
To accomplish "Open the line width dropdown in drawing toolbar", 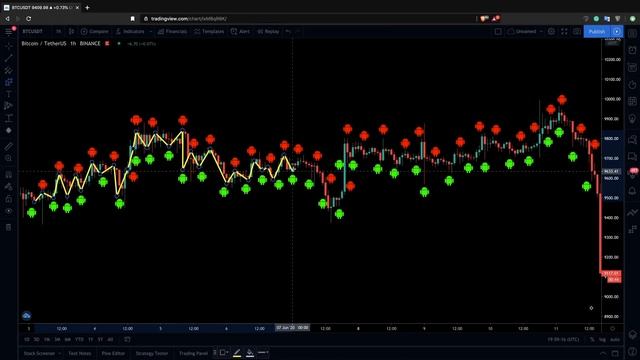I will pyautogui.click(x=263, y=352).
